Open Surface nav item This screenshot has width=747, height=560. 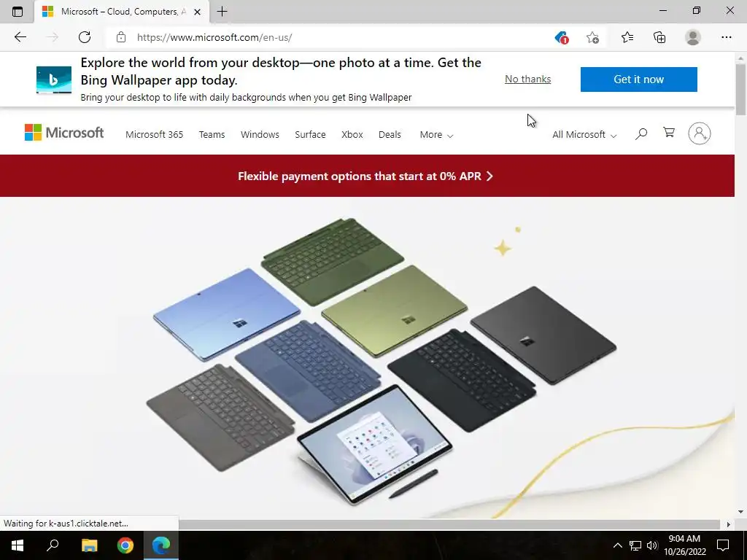coord(310,135)
